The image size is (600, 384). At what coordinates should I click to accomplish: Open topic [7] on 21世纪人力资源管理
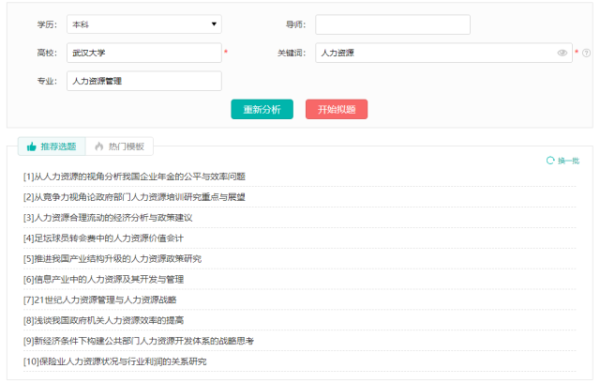[100, 300]
